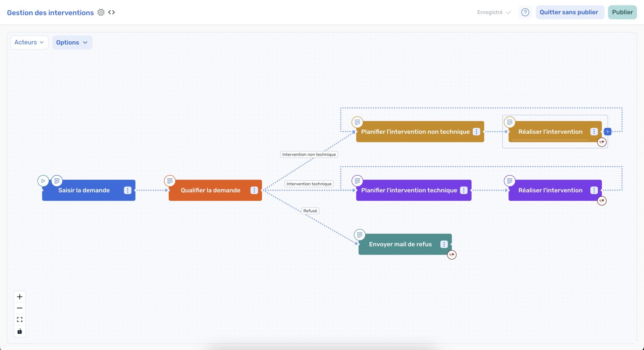Zoom out of the workflow canvas
The image size is (644, 350).
pos(20,308)
